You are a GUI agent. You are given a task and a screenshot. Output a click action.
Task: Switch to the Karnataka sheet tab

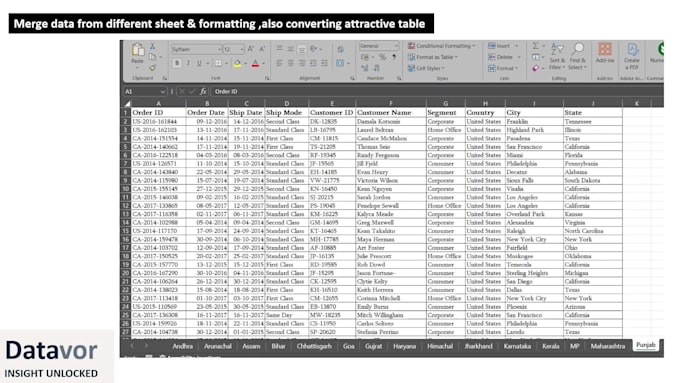pyautogui.click(x=517, y=346)
